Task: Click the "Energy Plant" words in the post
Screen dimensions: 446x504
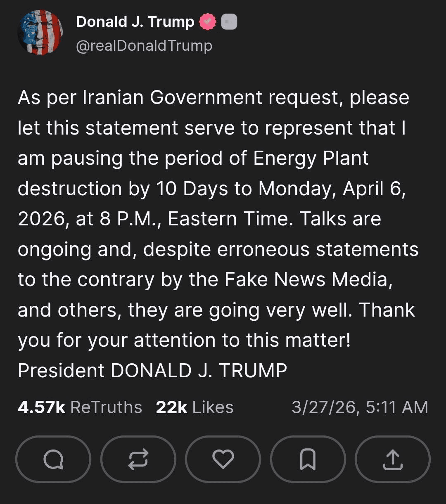Action: click(311, 158)
